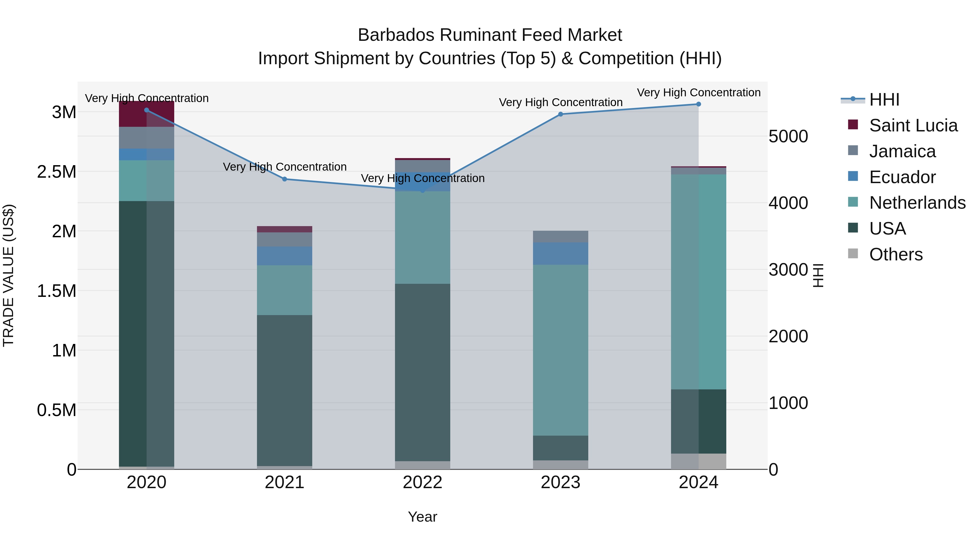Click the TRADE VALUE (US$) axis title

pyautogui.click(x=8, y=275)
